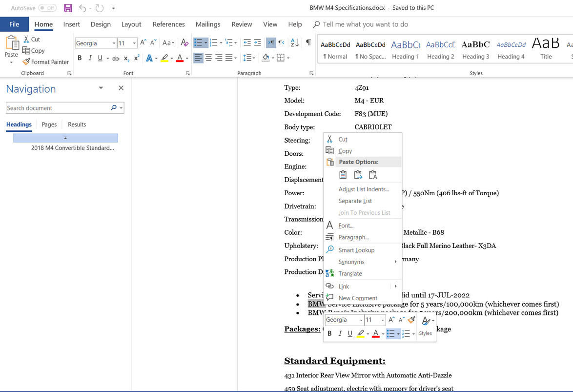The width and height of the screenshot is (573, 392).
Task: Click the Center alignment icon
Action: 208,58
